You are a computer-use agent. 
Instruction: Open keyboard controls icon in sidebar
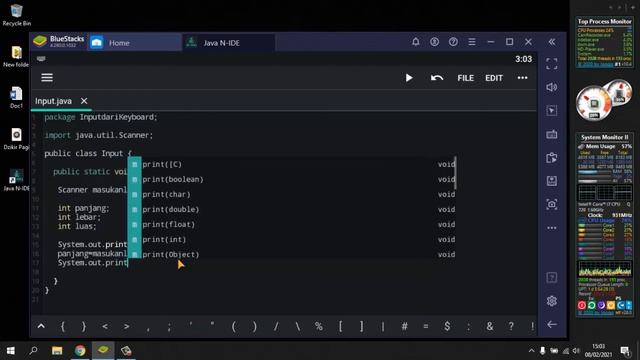(552, 134)
